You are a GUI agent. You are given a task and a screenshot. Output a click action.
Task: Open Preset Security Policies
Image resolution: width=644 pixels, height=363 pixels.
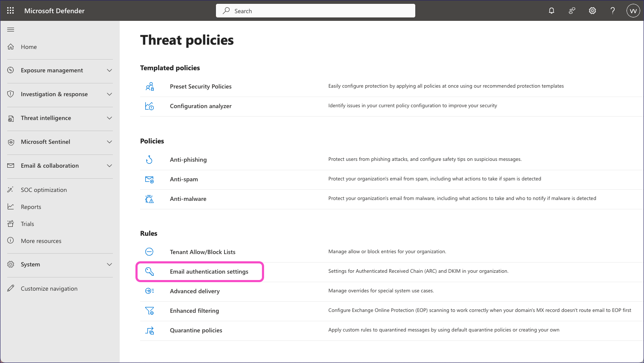click(201, 86)
